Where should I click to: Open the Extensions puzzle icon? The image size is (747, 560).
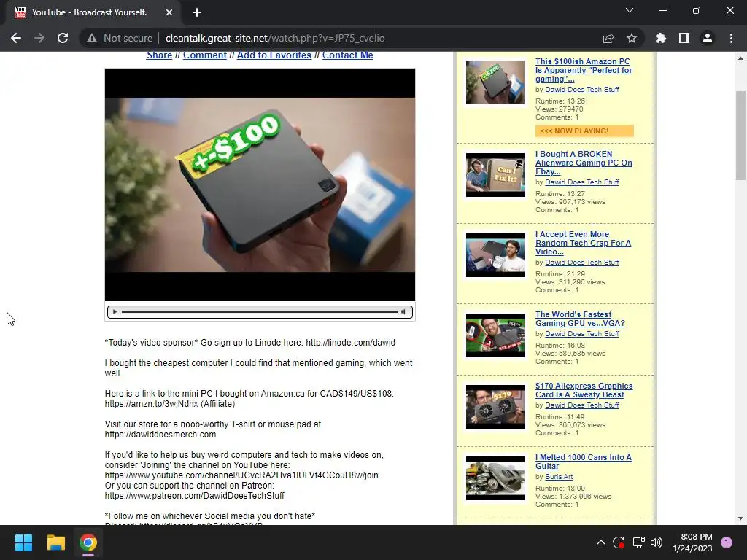661,38
